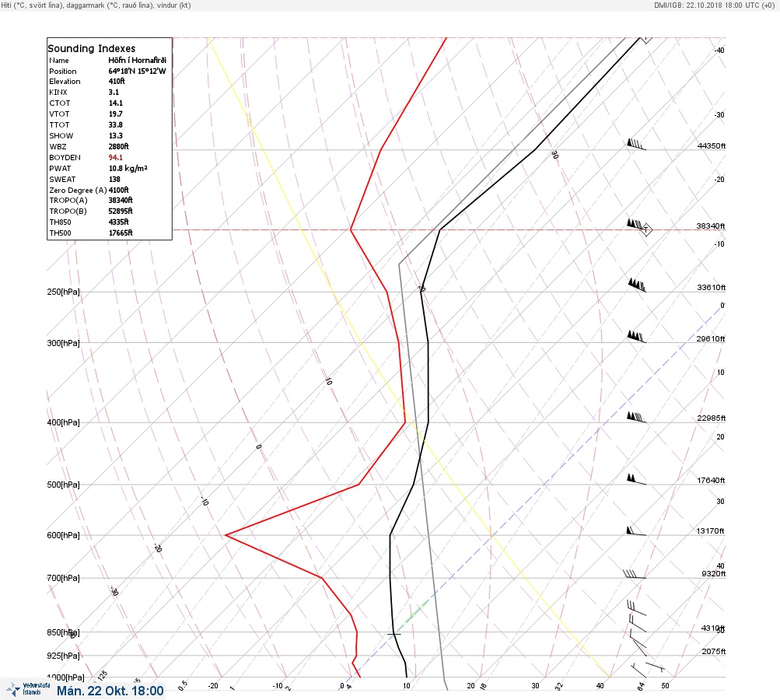Click the 44350ft altitude label
Image resolution: width=780 pixels, height=700 pixels.
tap(712, 145)
